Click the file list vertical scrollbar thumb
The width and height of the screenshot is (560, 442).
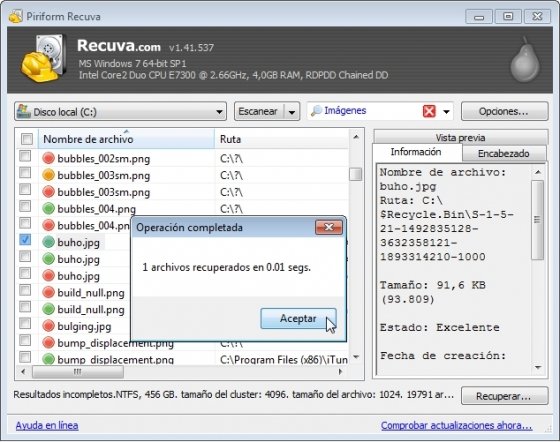click(x=355, y=174)
